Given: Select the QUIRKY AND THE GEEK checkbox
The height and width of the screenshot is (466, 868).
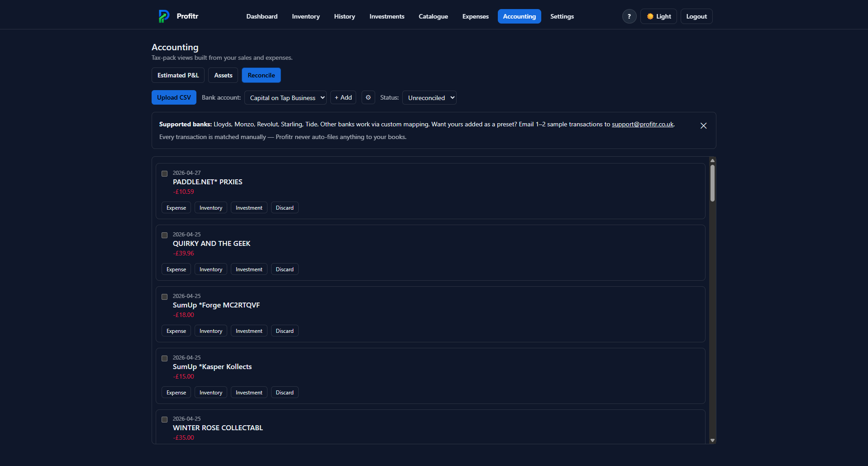Looking at the screenshot, I should (x=165, y=235).
